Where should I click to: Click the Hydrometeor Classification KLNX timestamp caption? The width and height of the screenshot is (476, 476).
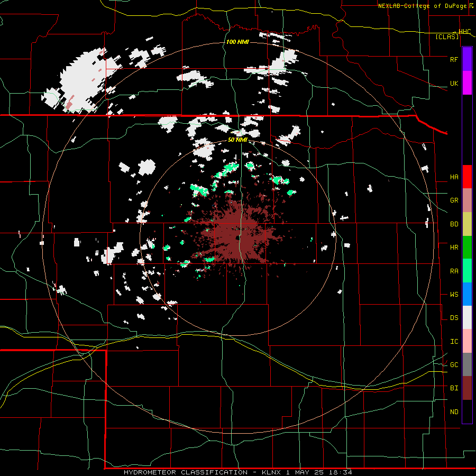[x=237, y=472]
